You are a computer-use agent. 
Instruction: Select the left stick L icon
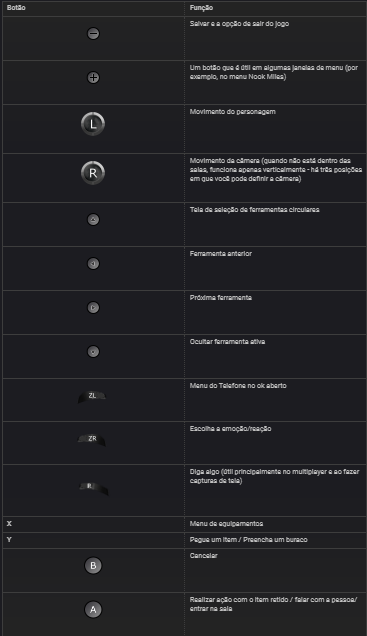point(93,124)
